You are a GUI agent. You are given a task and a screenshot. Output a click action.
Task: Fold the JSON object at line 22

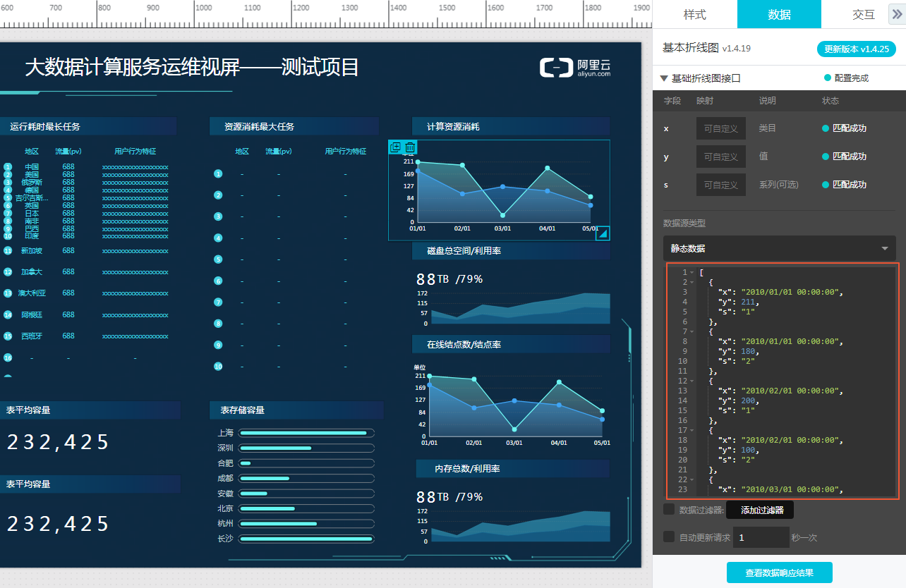click(x=692, y=479)
